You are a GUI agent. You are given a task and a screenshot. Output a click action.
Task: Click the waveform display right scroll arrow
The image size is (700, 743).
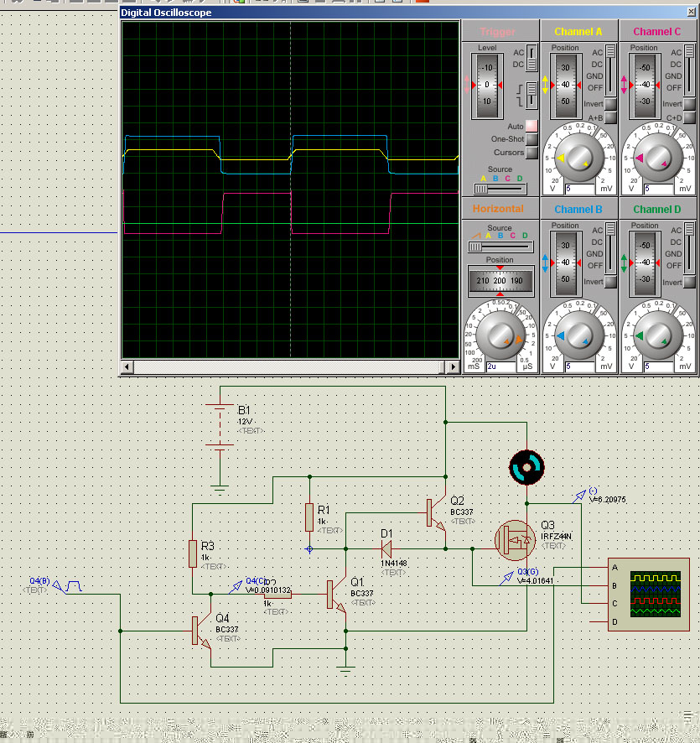point(453,367)
